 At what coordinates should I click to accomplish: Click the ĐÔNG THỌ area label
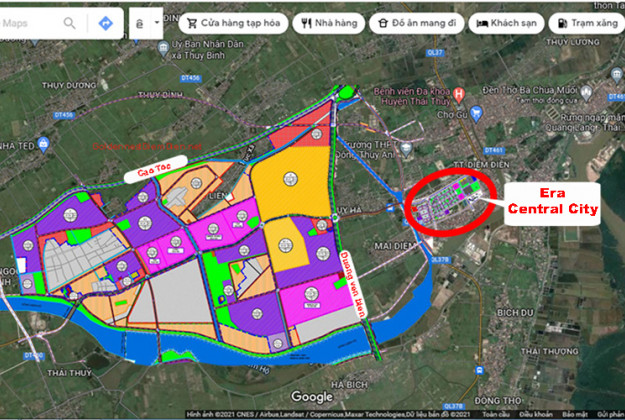pyautogui.click(x=498, y=400)
